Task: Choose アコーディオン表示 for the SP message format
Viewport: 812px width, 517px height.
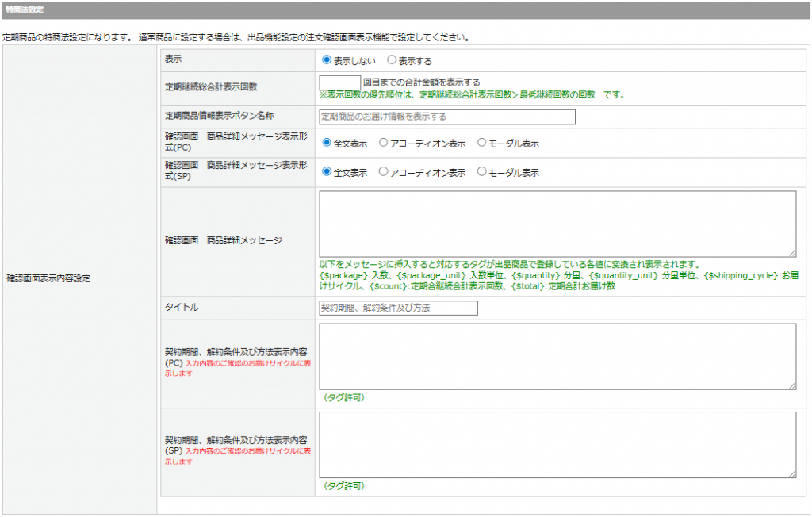Action: (384, 171)
